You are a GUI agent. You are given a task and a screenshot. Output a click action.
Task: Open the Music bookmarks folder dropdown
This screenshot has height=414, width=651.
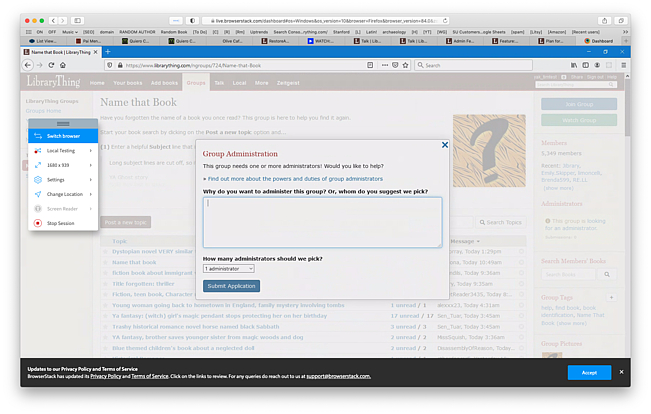tap(70, 32)
